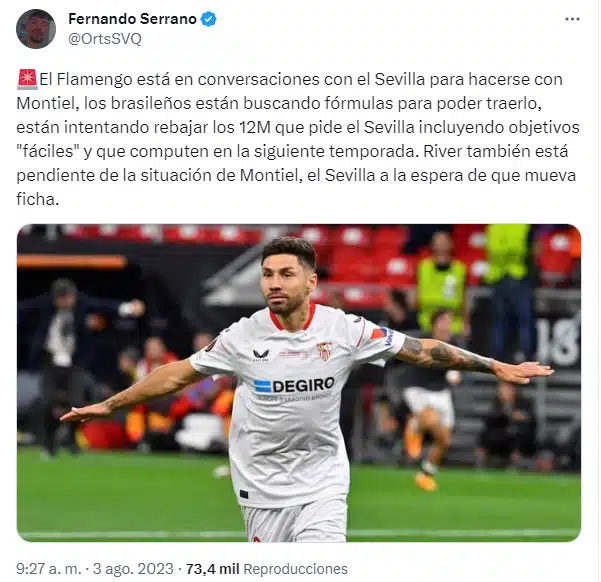Click the blue verified badge
The image size is (601, 582).
pyautogui.click(x=209, y=19)
